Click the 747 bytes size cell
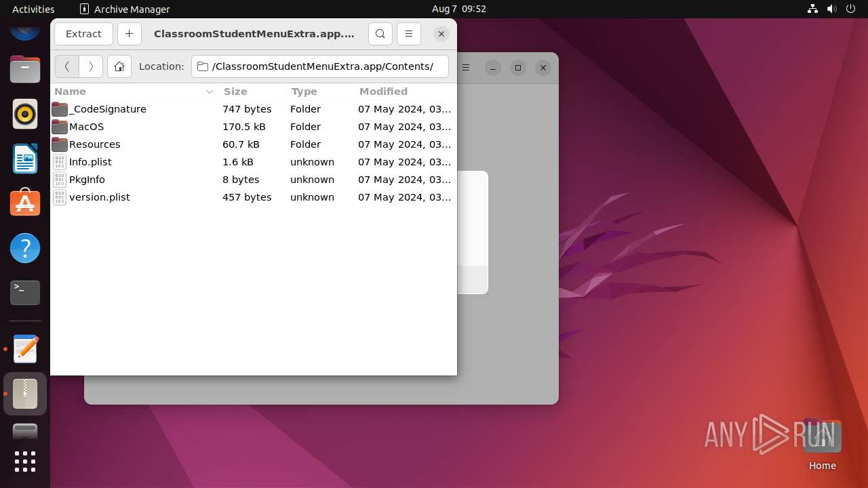 click(x=247, y=109)
